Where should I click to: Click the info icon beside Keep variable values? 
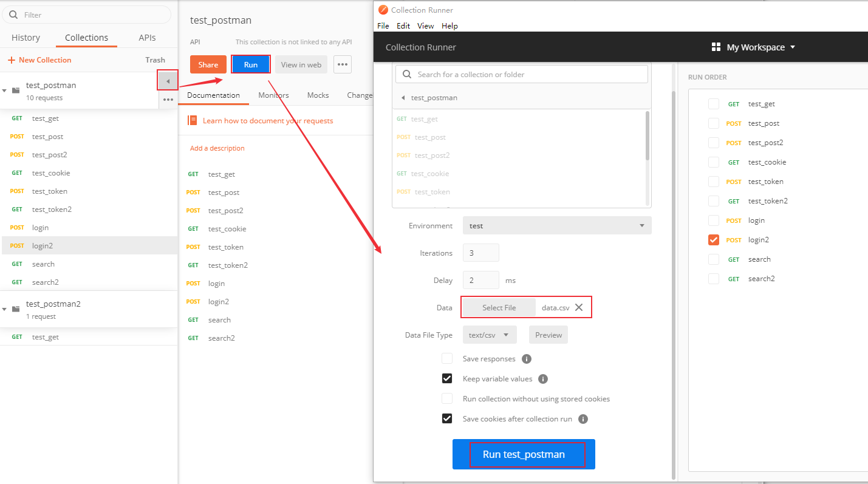543,379
